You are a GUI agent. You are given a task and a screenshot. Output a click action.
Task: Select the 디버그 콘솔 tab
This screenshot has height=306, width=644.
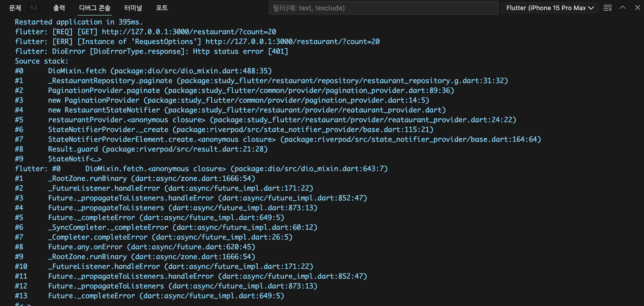point(95,8)
